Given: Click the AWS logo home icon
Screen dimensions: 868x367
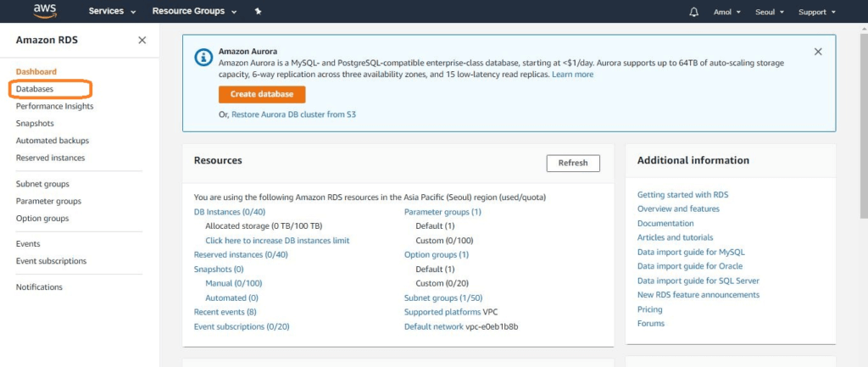Looking at the screenshot, I should coord(46,11).
